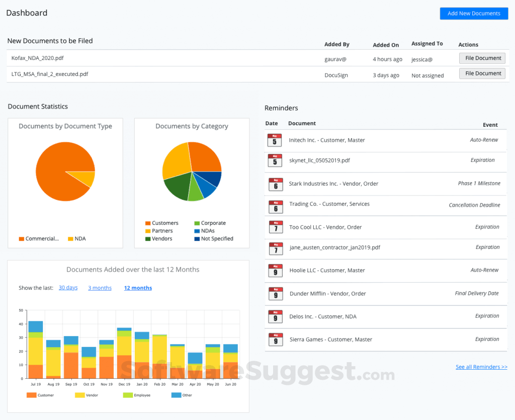The width and height of the screenshot is (515, 420).
Task: Open the See all Reminders link
Action: point(481,367)
